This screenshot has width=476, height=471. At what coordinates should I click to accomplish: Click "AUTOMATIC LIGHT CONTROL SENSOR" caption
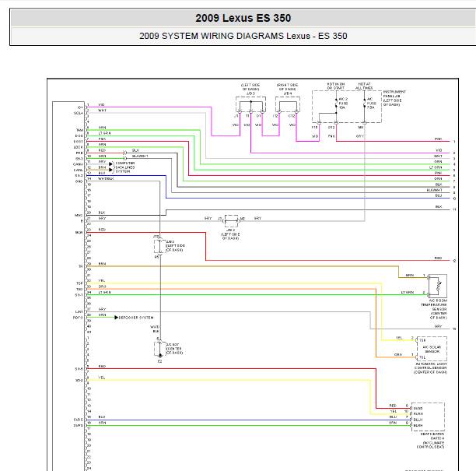(x=430, y=367)
